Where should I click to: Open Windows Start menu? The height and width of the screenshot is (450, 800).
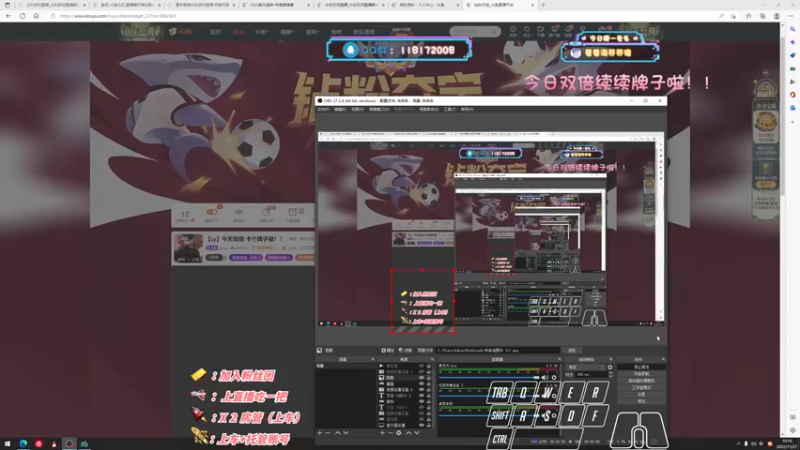(7, 444)
